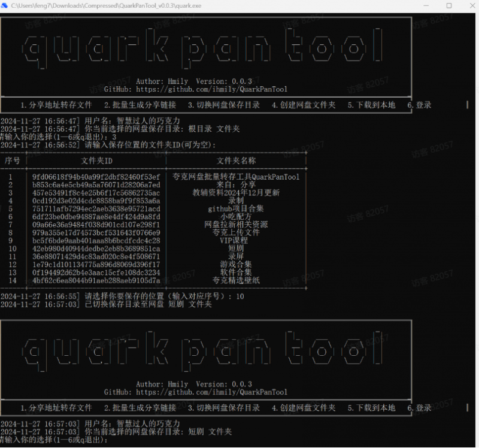Click folder ID 9fd06618f94b40a99f2dbf82460f53ef
The width and height of the screenshot is (479, 448).
click(96, 177)
